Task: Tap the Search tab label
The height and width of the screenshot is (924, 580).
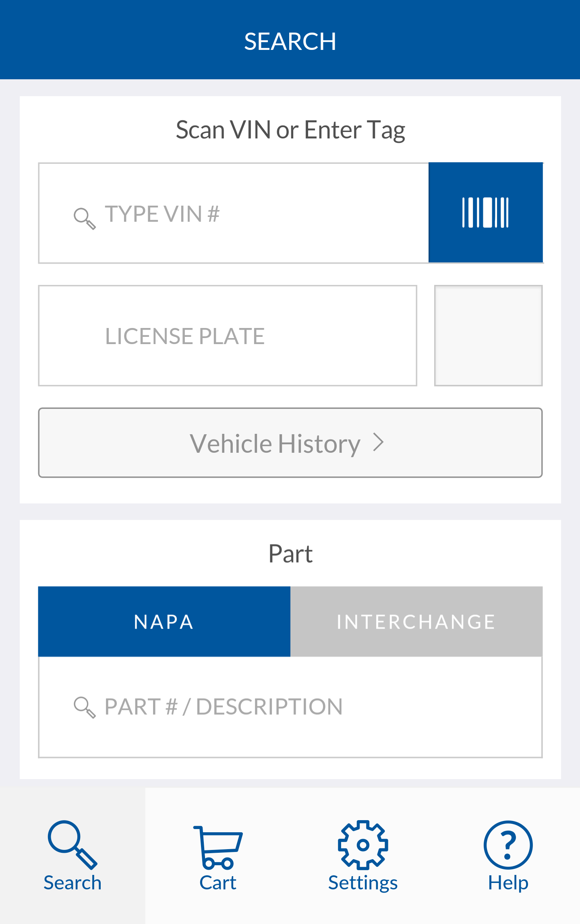Action: pos(72,883)
